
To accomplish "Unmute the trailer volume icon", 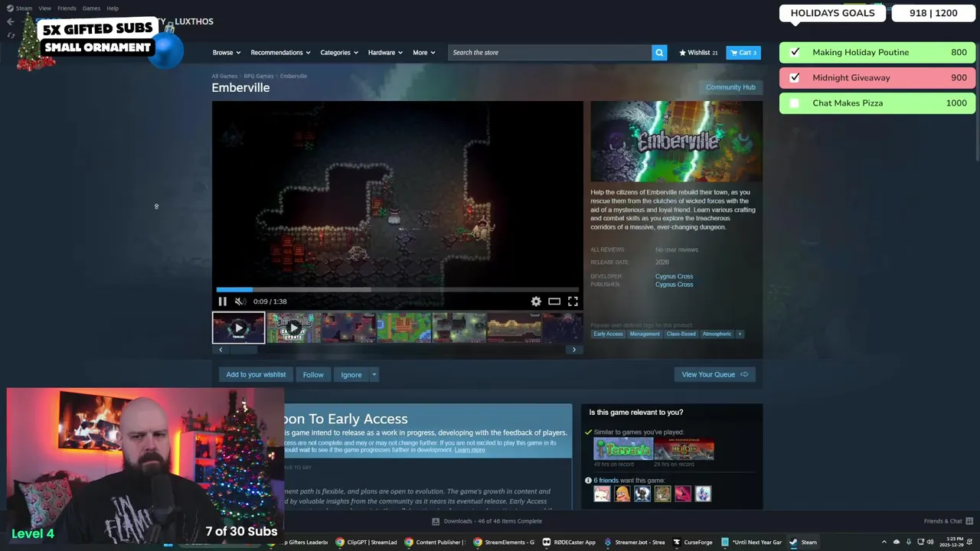I will tap(240, 302).
